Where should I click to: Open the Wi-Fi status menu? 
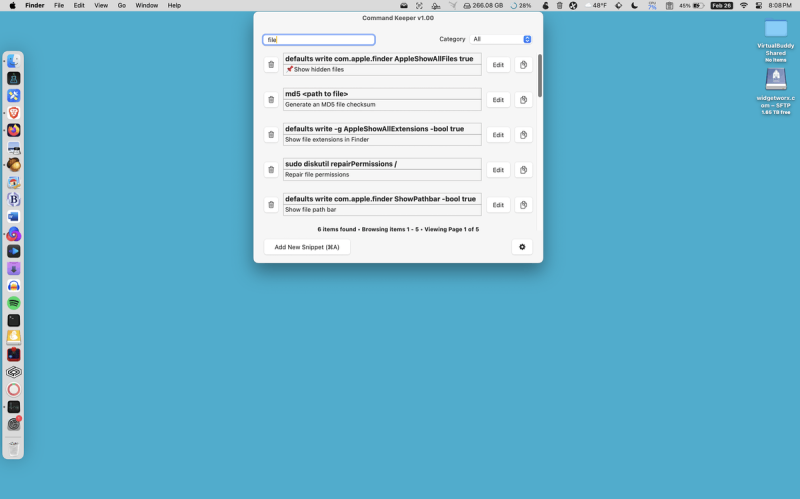[743, 5]
